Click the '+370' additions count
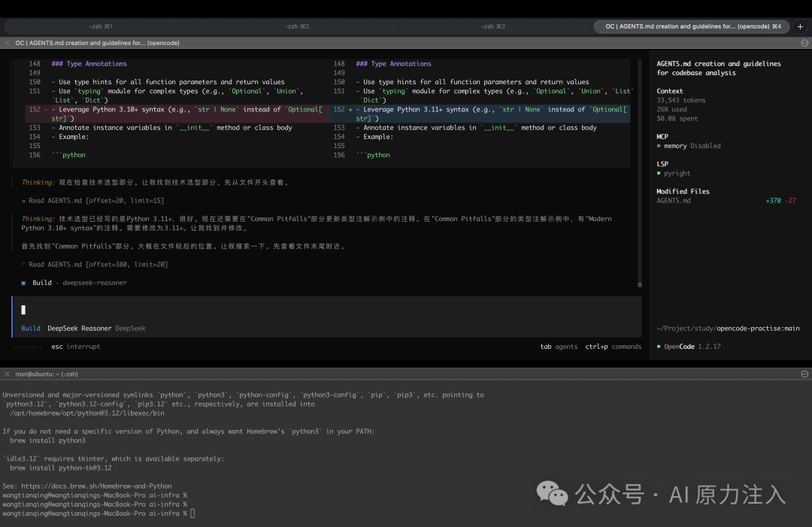812x527 pixels. 773,201
